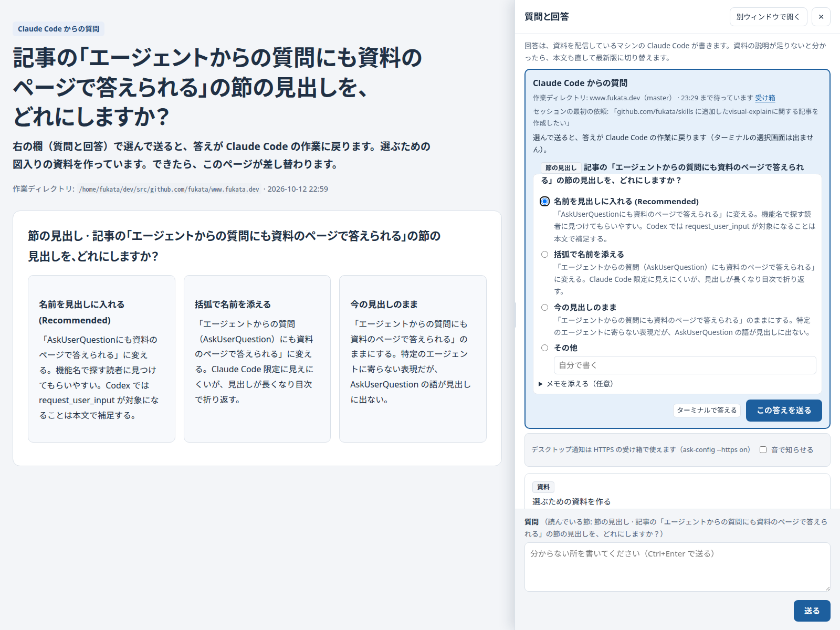Click the 質問と回答 panel title
This screenshot has height=630, width=840.
[547, 17]
